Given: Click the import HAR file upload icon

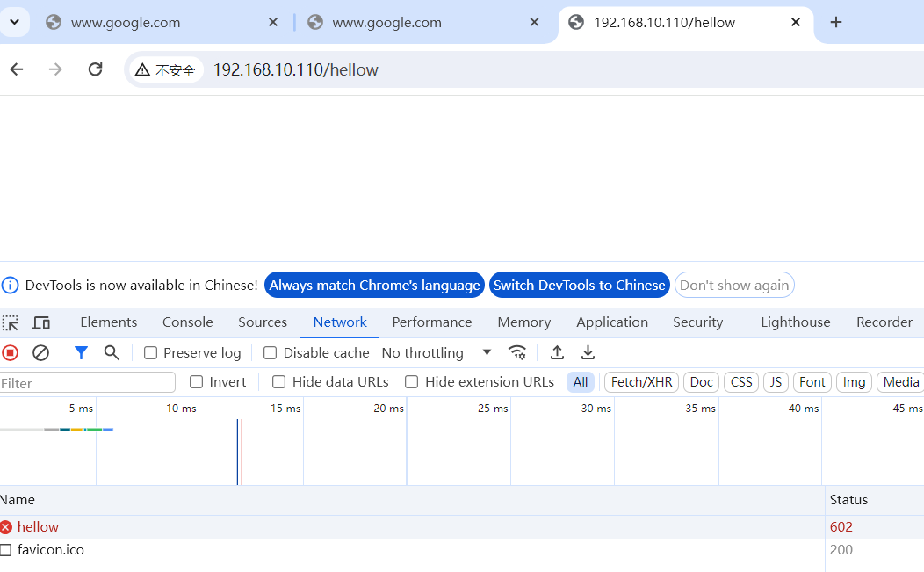Looking at the screenshot, I should (x=557, y=352).
